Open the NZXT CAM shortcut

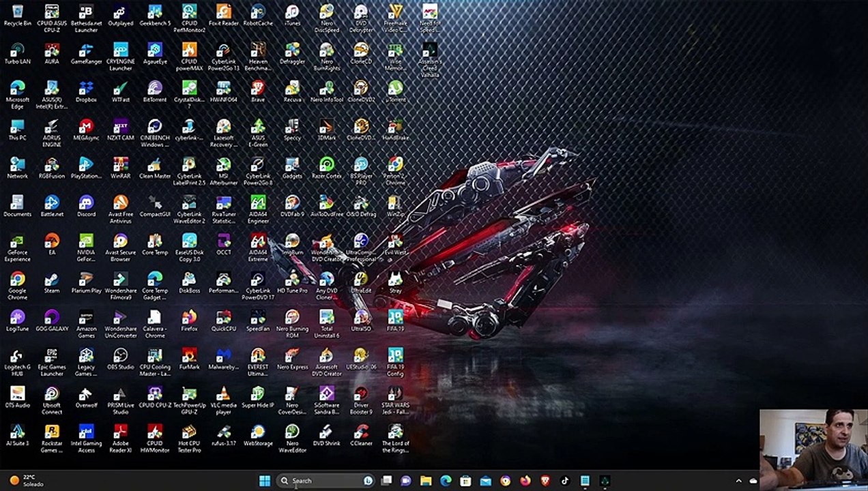pyautogui.click(x=120, y=130)
